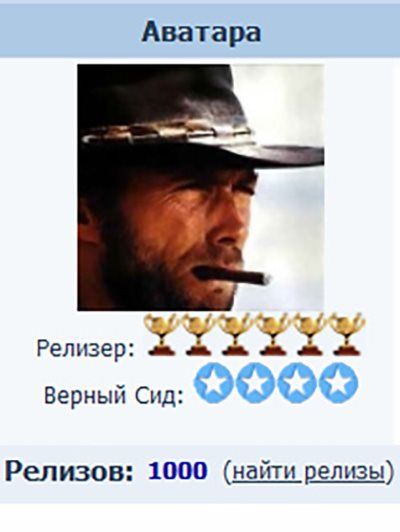This screenshot has height=532, width=400.
Task: Click the Верный Сид label text
Action: tap(114, 396)
